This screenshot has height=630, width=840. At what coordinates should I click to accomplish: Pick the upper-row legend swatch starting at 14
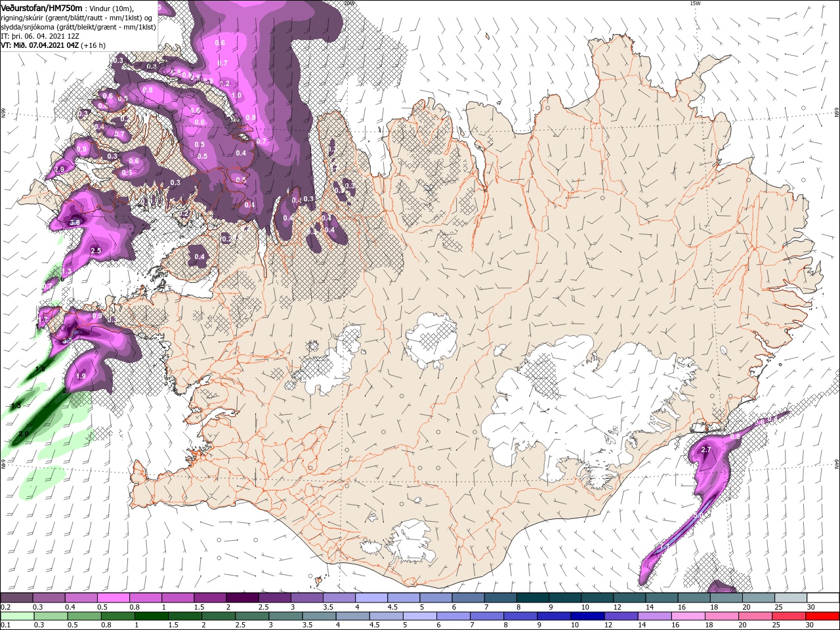(662, 598)
